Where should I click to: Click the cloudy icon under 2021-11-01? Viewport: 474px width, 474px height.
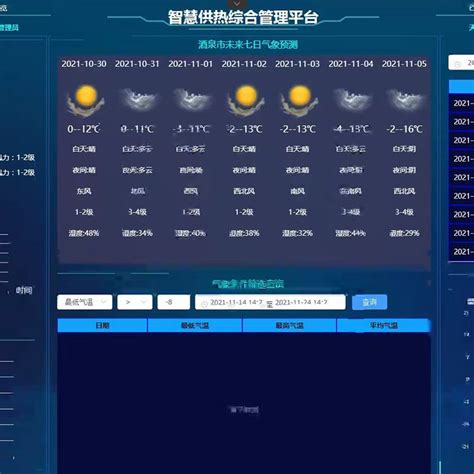pos(191,100)
